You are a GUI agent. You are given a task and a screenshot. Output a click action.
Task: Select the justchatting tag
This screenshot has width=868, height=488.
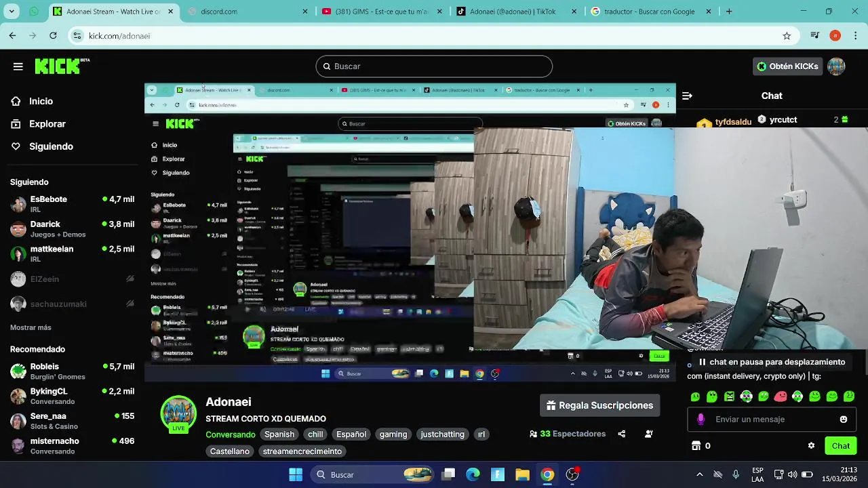[442, 434]
